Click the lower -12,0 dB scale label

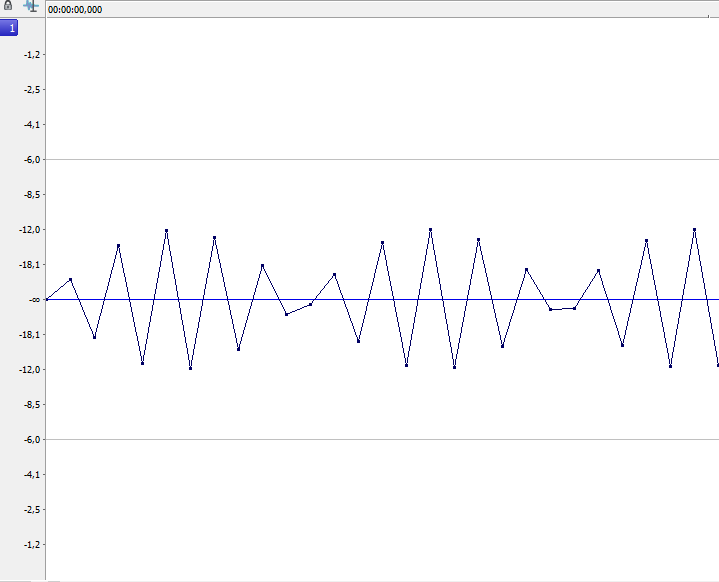point(30,369)
